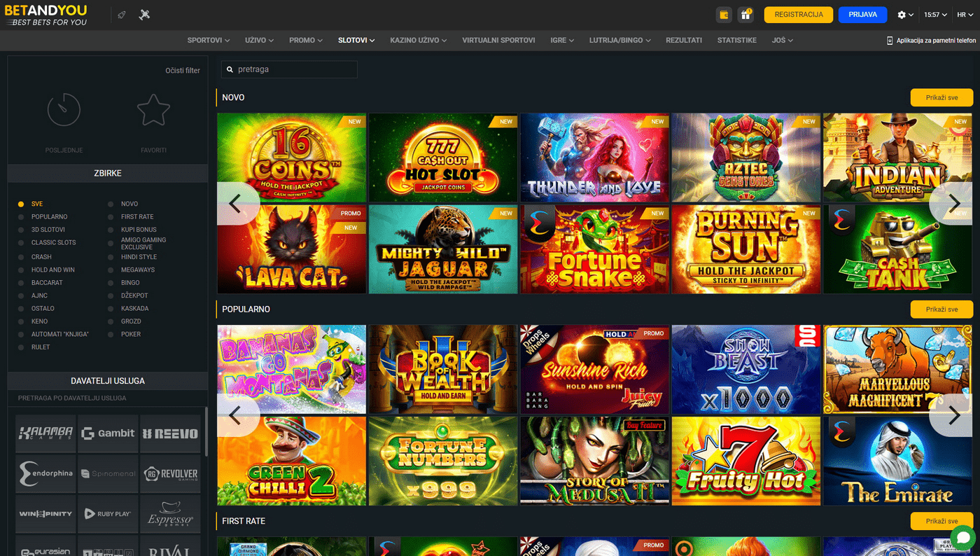
Task: Open the wallet icon in the top bar
Action: (x=724, y=14)
